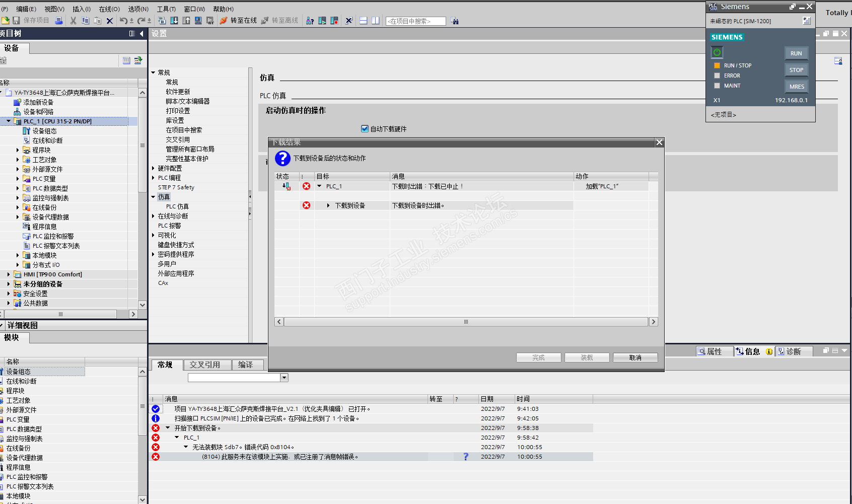The width and height of the screenshot is (852, 504).
Task: Switch PLCSIM to project view icon
Action: click(x=807, y=21)
